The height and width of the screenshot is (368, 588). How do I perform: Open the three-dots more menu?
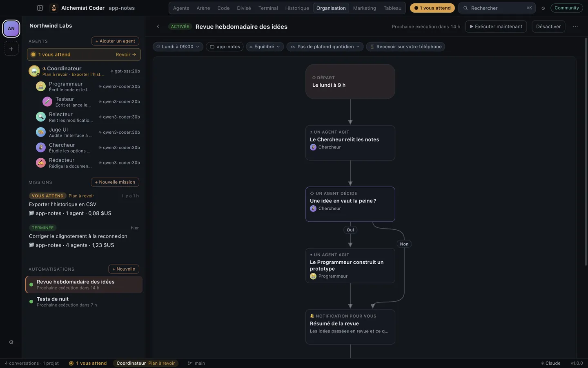575,27
